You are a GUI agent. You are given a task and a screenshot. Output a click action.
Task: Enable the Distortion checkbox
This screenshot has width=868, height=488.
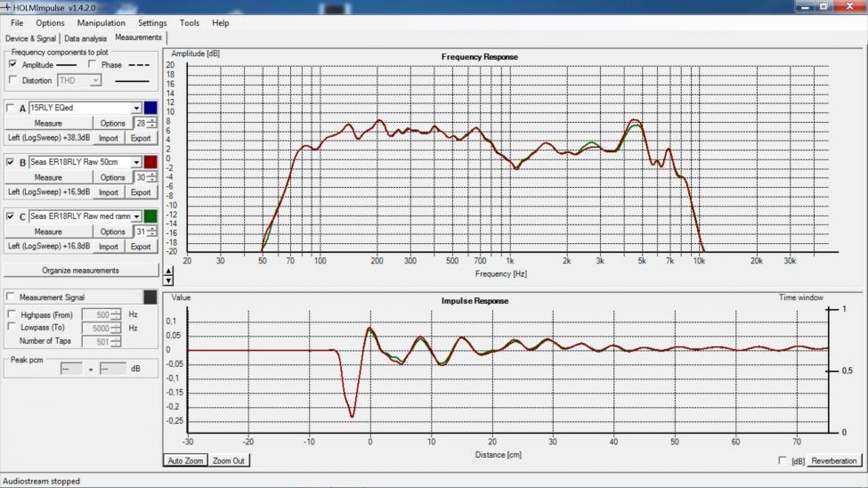[x=12, y=80]
